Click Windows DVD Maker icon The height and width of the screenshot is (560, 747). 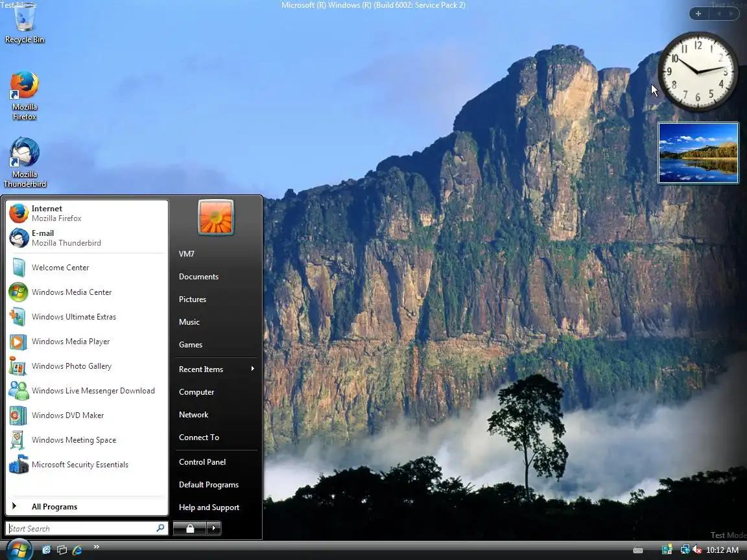point(18,415)
